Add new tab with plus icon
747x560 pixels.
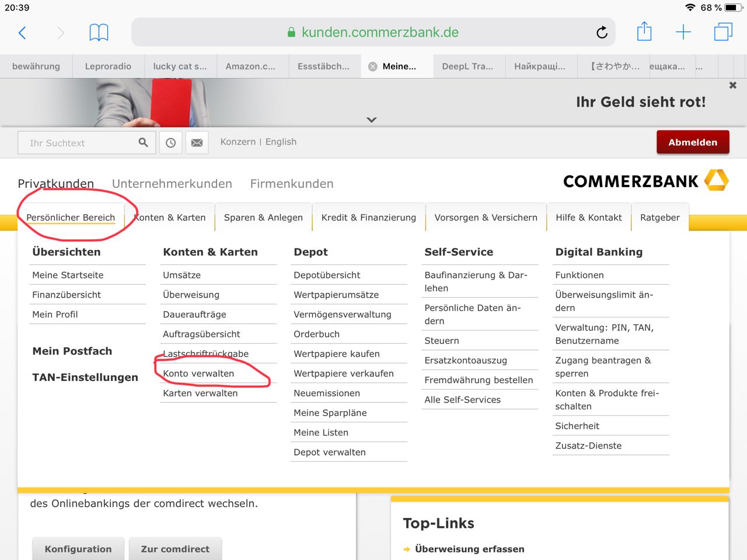click(683, 33)
